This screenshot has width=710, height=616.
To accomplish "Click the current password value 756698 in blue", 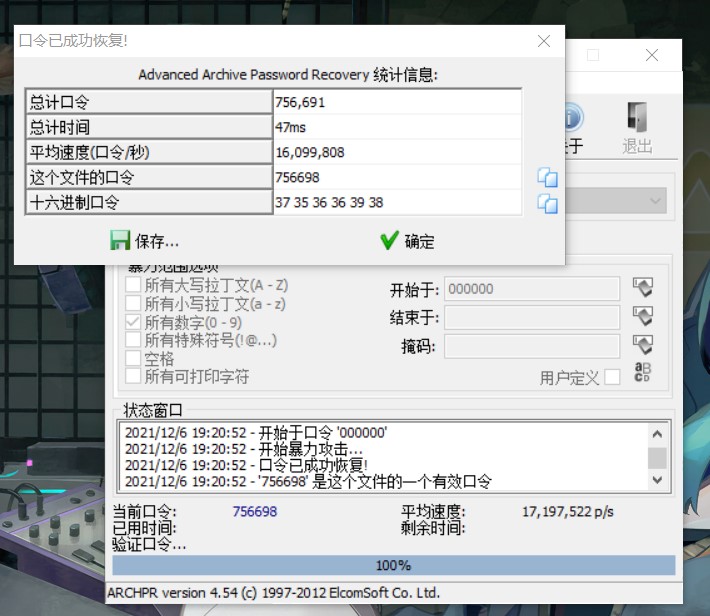I will (x=254, y=511).
